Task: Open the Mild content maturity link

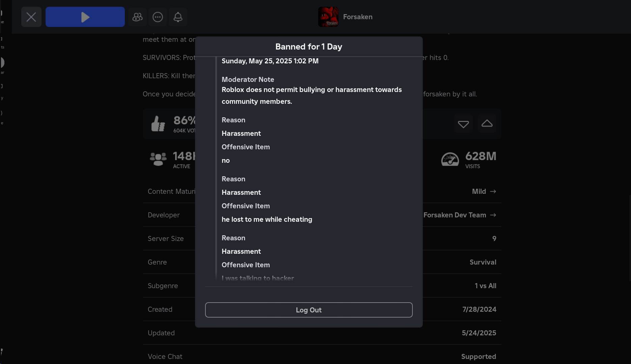Action: (x=484, y=191)
